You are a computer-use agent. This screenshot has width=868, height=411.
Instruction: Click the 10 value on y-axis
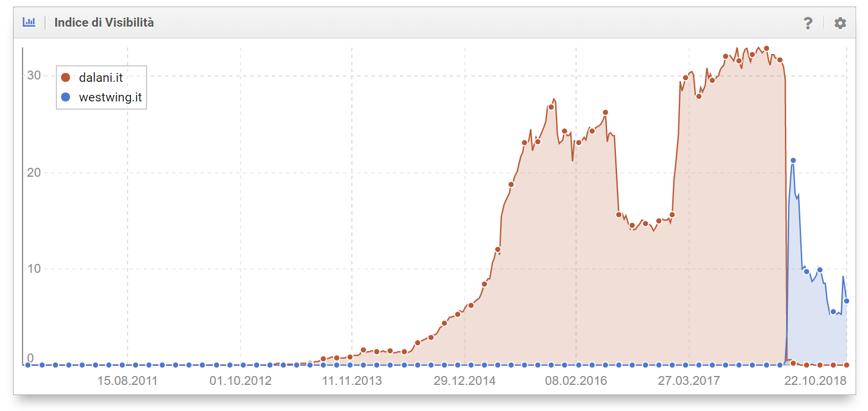pyautogui.click(x=33, y=269)
